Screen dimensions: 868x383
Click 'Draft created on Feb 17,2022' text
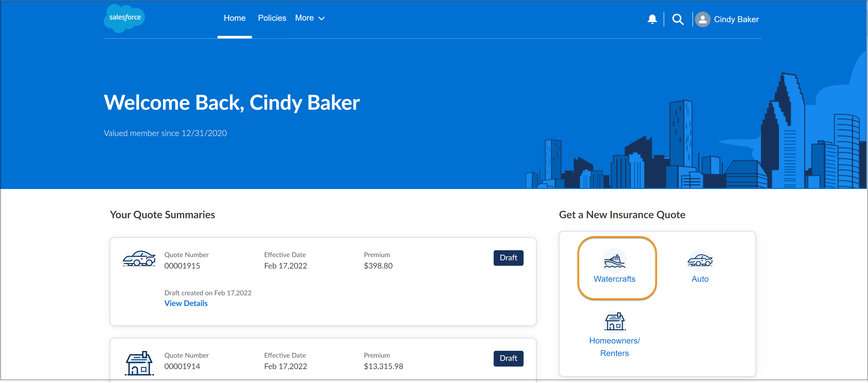208,293
